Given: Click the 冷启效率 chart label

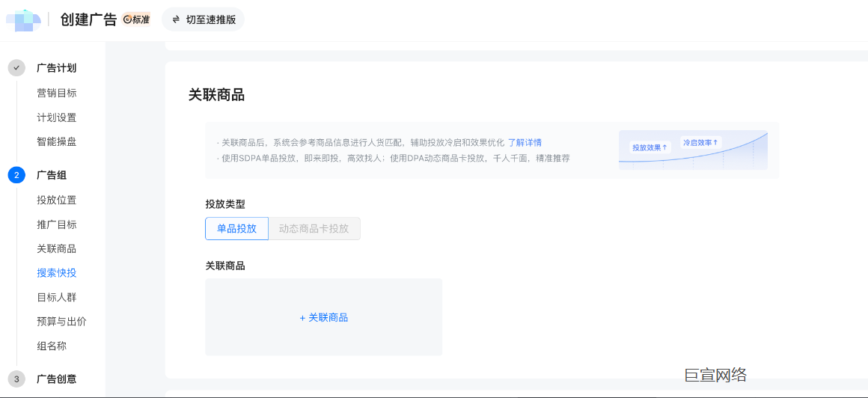Looking at the screenshot, I should pyautogui.click(x=700, y=142).
